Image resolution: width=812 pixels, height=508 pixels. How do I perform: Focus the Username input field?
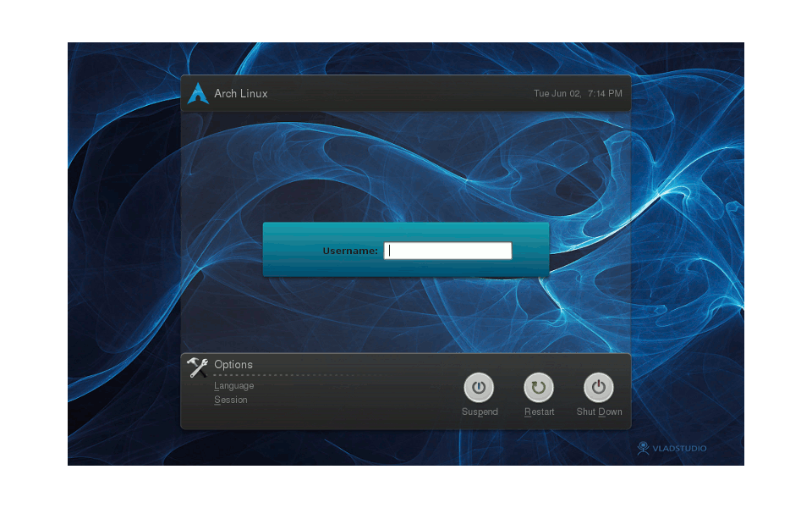click(x=448, y=251)
